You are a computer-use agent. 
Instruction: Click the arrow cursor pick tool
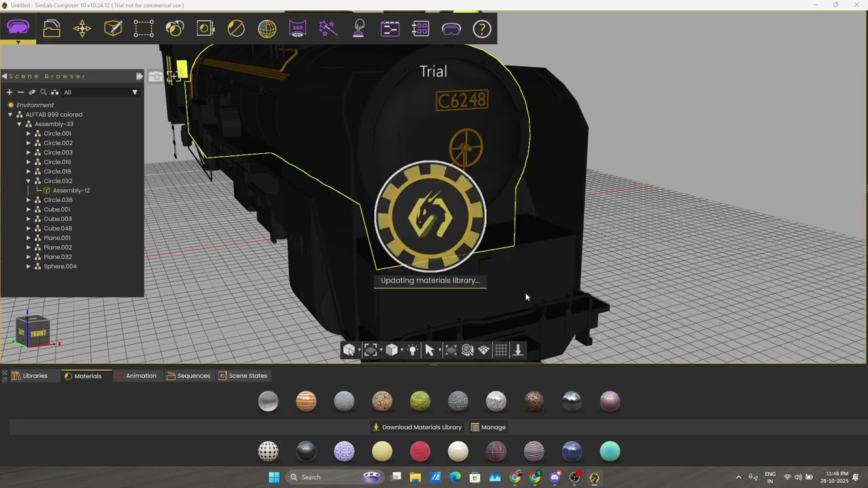pos(429,350)
